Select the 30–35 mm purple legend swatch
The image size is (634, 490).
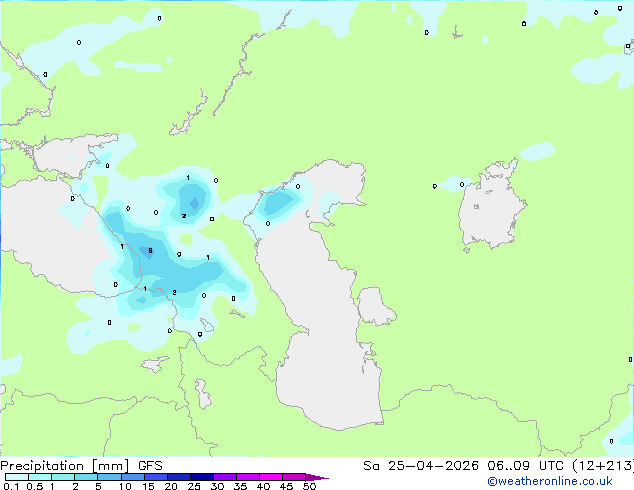pos(224,477)
